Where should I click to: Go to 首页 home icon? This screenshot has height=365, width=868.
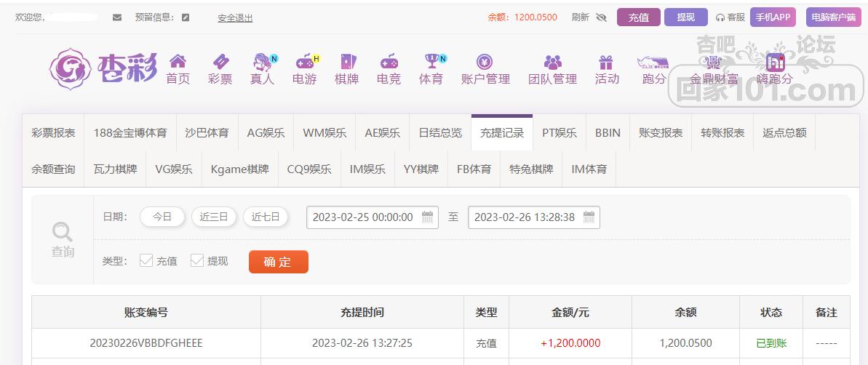[x=178, y=61]
